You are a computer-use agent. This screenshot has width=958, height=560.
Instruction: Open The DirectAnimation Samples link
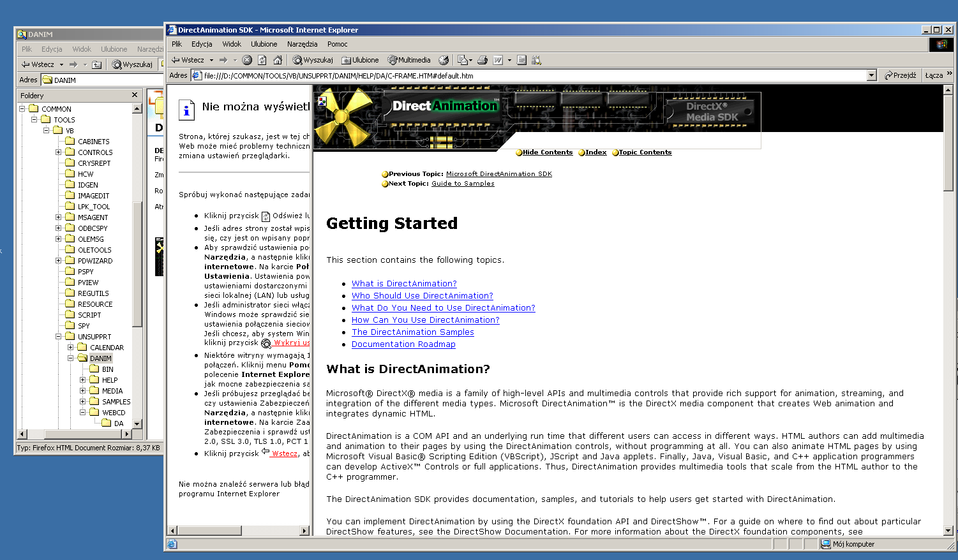coord(412,332)
